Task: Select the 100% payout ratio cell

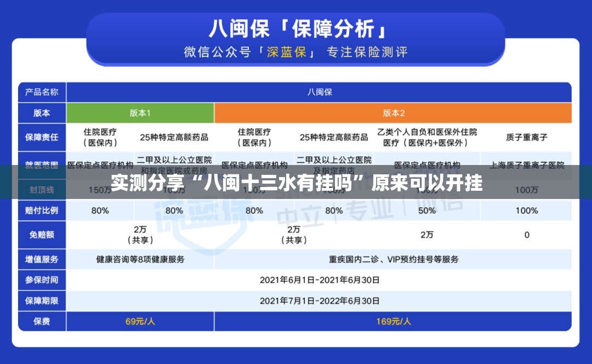Action: pyautogui.click(x=527, y=211)
